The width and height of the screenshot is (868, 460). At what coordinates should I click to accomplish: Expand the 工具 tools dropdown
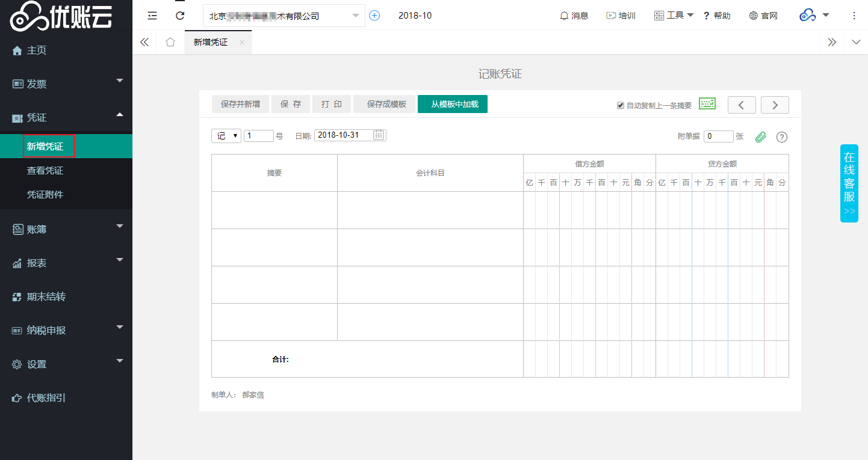674,16
